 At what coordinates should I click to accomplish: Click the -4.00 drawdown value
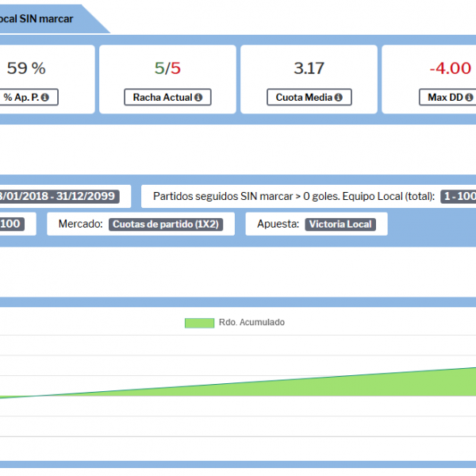450,68
